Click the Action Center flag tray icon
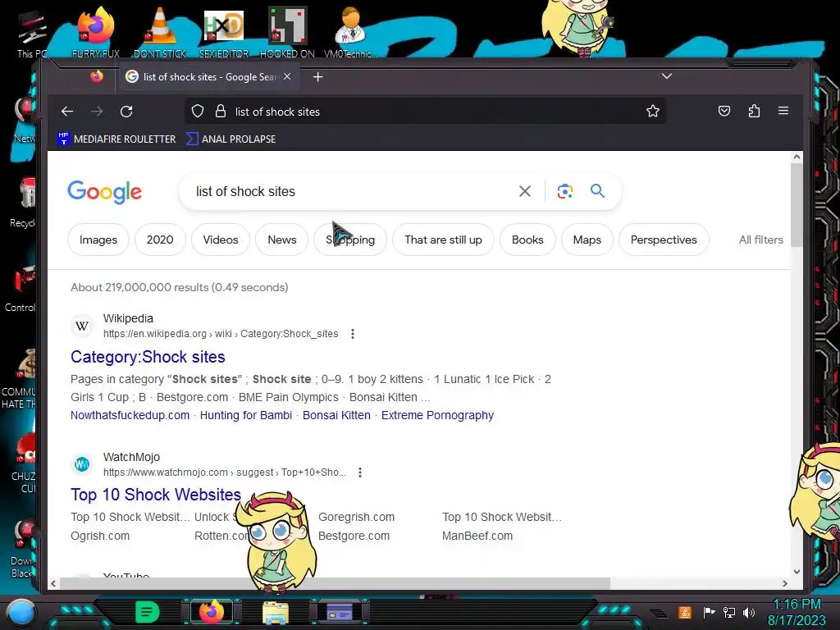The width and height of the screenshot is (840, 630). point(710,612)
